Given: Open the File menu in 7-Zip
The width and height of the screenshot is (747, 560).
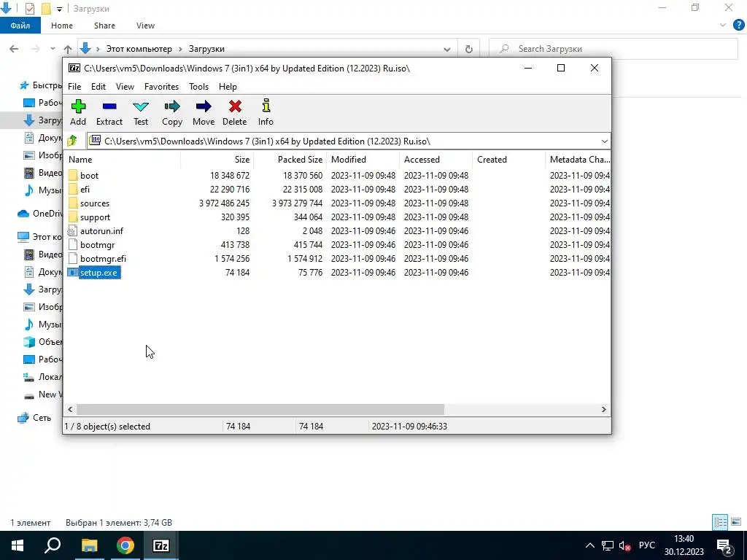Looking at the screenshot, I should [x=74, y=87].
